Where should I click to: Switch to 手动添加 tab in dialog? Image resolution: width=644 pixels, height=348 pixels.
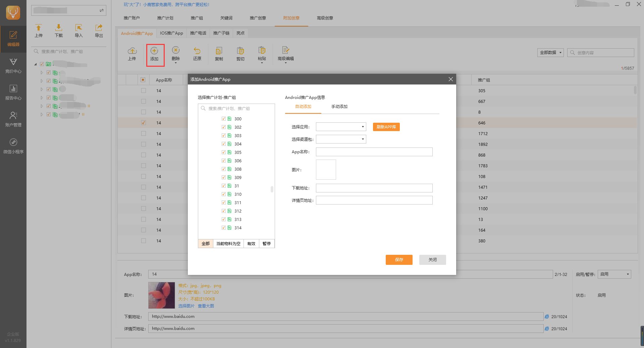[x=339, y=107]
